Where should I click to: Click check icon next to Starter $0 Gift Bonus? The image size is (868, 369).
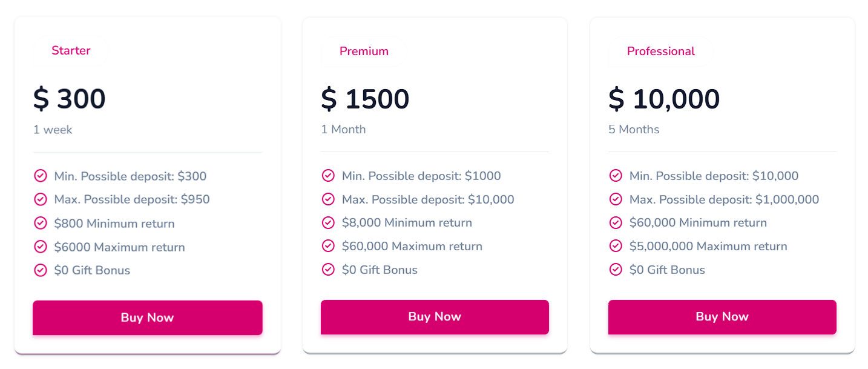point(41,270)
